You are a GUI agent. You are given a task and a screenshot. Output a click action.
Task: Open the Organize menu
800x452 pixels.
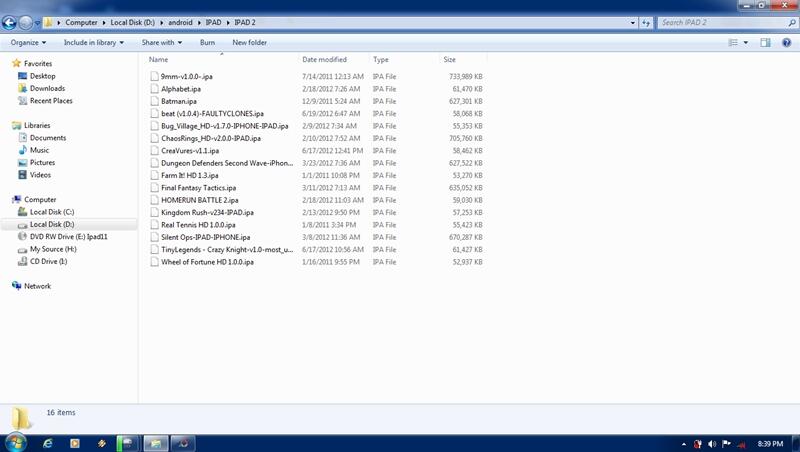coord(28,42)
